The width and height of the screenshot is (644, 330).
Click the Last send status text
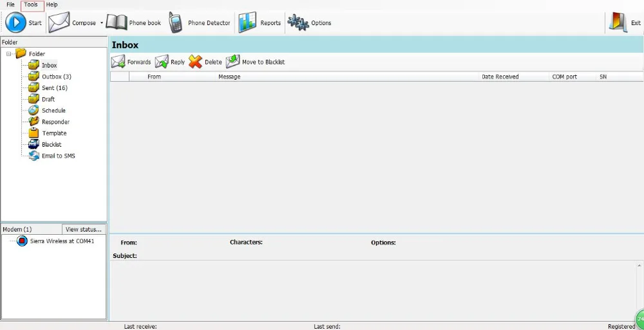[327, 326]
